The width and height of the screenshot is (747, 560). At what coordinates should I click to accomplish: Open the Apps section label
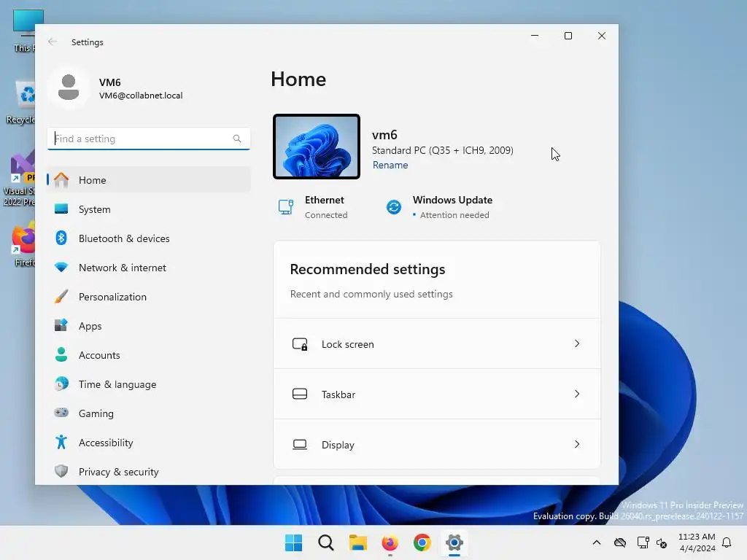click(90, 326)
